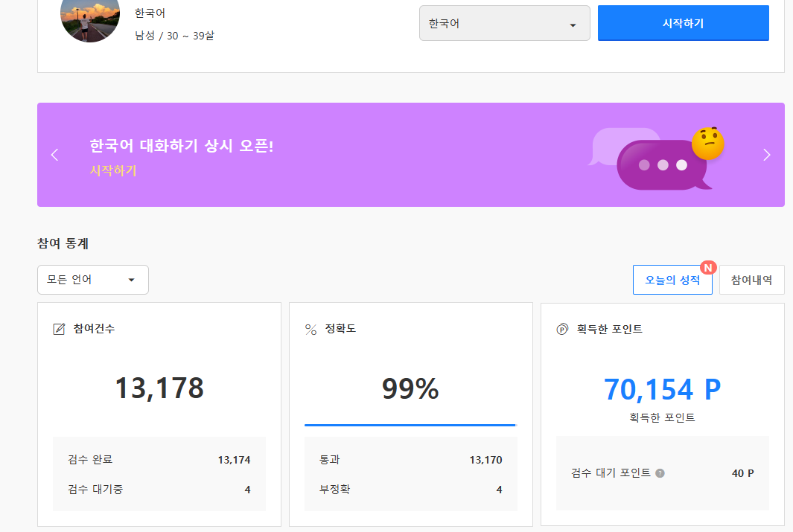Click the 남성 / 30 ~ 39살 profile text

[174, 36]
